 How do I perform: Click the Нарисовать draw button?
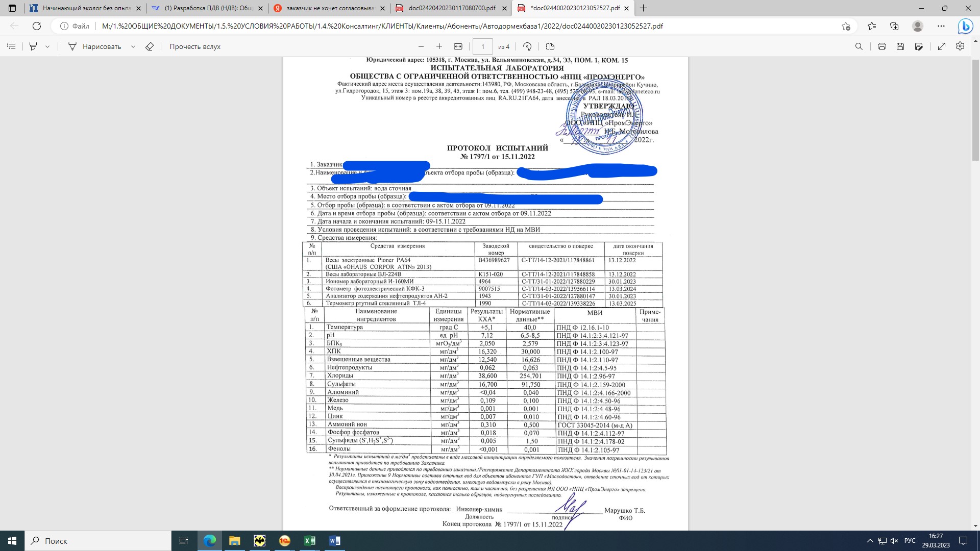[x=95, y=46]
